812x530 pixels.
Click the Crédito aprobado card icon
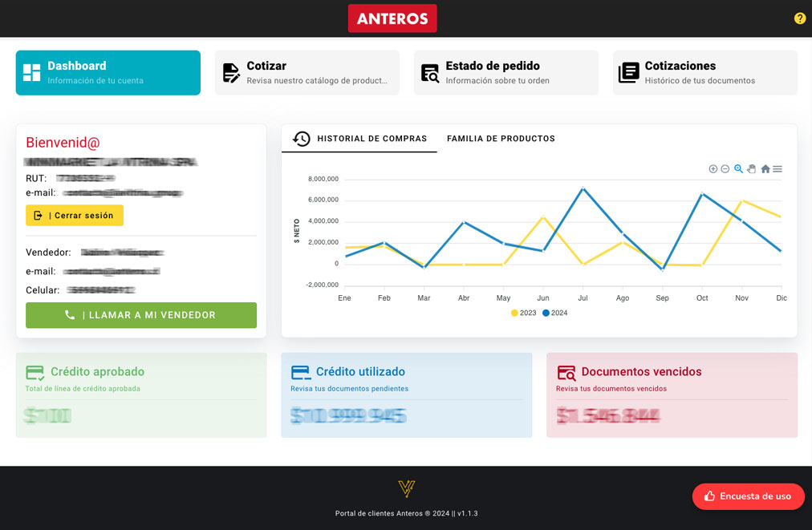(x=35, y=373)
